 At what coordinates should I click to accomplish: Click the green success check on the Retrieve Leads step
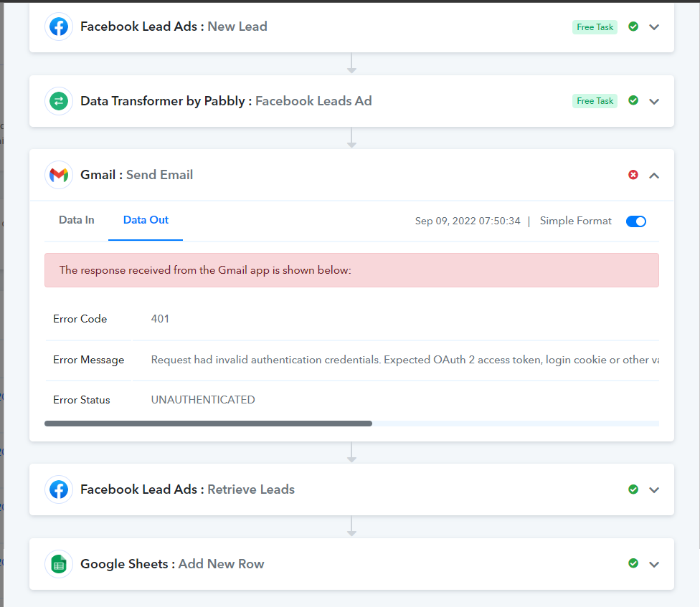[633, 489]
